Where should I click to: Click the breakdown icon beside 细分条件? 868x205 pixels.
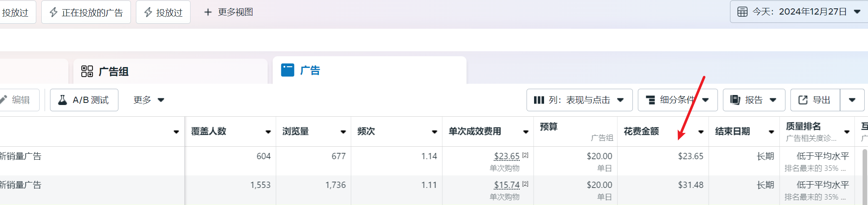click(x=650, y=100)
